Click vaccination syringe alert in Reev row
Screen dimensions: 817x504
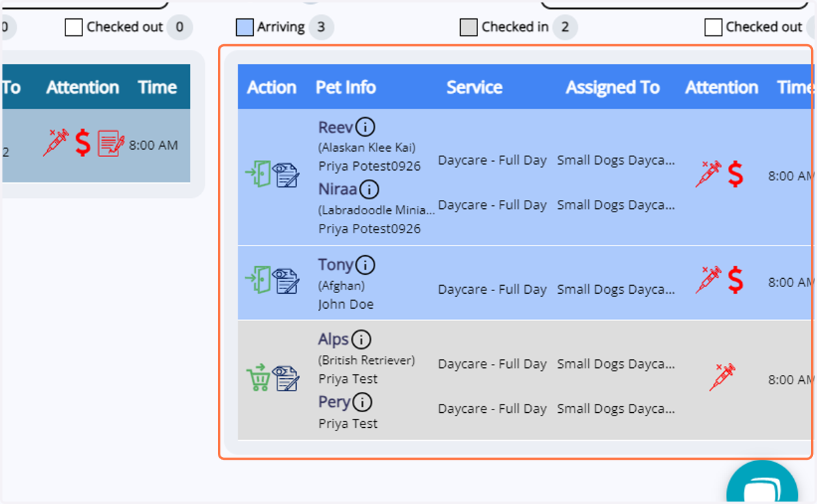click(x=708, y=174)
